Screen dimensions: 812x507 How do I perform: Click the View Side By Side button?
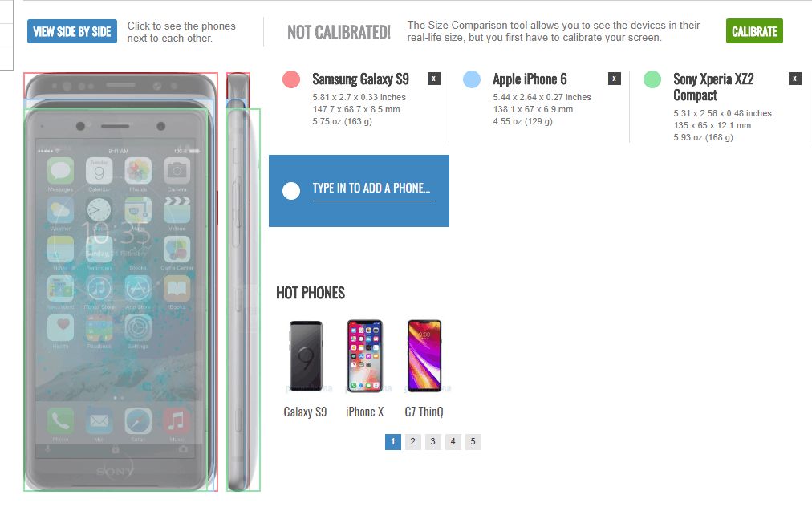point(72,31)
